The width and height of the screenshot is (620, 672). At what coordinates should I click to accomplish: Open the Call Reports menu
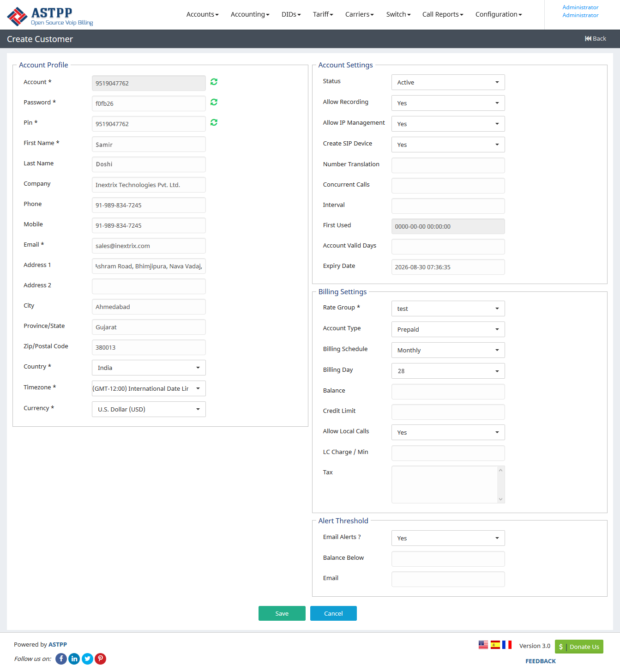(442, 14)
